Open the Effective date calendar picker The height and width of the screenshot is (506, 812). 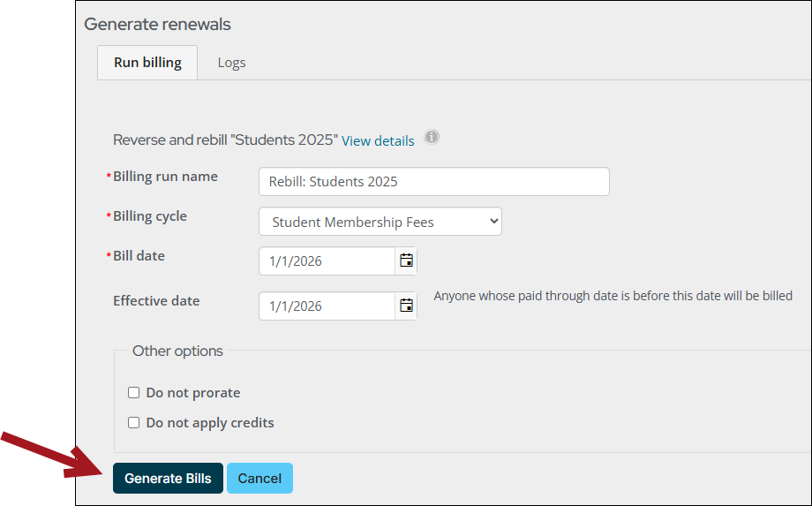[406, 306]
